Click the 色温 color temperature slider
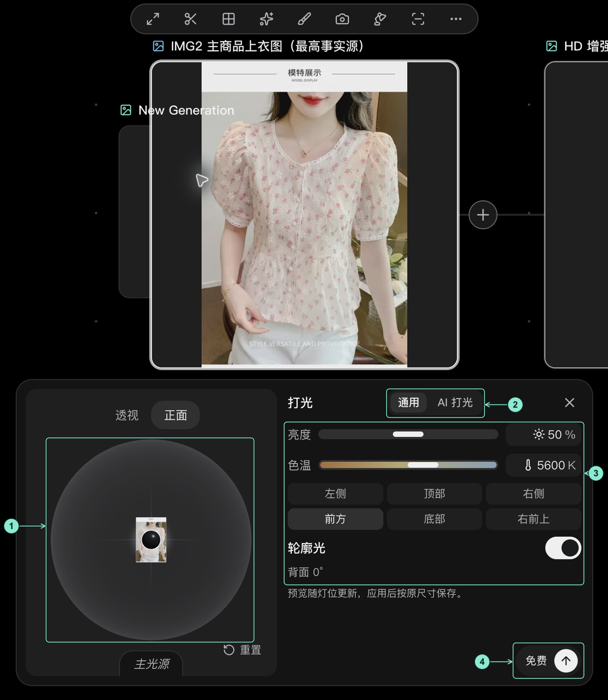This screenshot has width=608, height=700. [408, 465]
